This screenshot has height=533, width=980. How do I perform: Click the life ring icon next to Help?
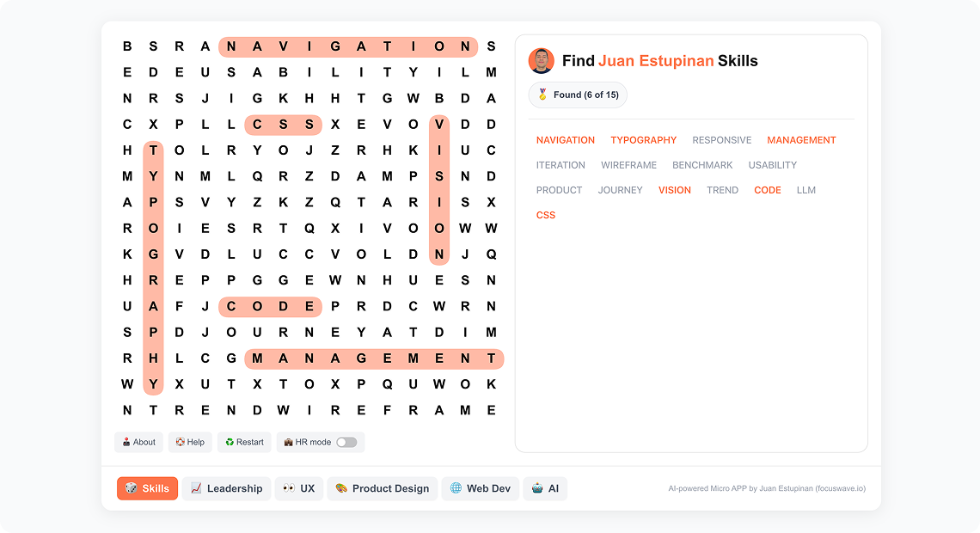180,442
